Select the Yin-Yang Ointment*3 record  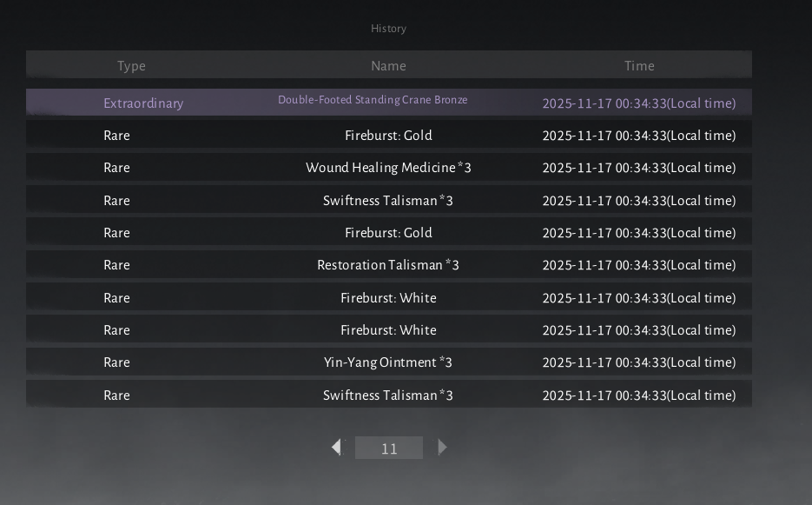coord(388,362)
